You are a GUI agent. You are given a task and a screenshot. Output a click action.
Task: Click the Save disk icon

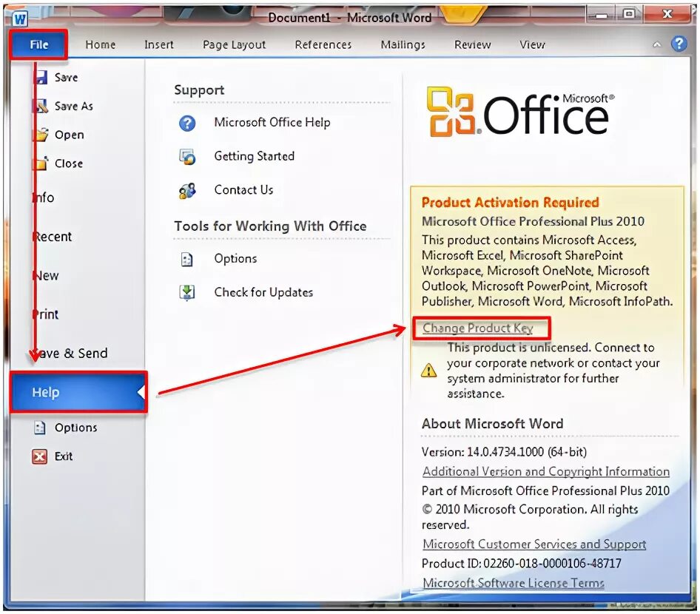click(41, 77)
